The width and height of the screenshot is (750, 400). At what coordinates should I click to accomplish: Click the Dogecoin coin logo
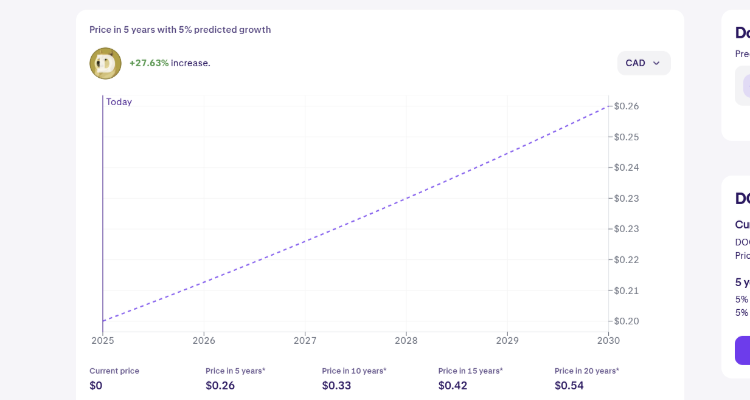coord(105,63)
